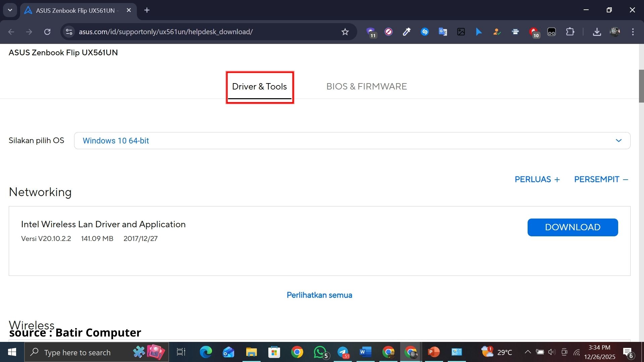Switch to Microsoft Word on the taskbar
Screen dimensions: 644x362
[366, 352]
